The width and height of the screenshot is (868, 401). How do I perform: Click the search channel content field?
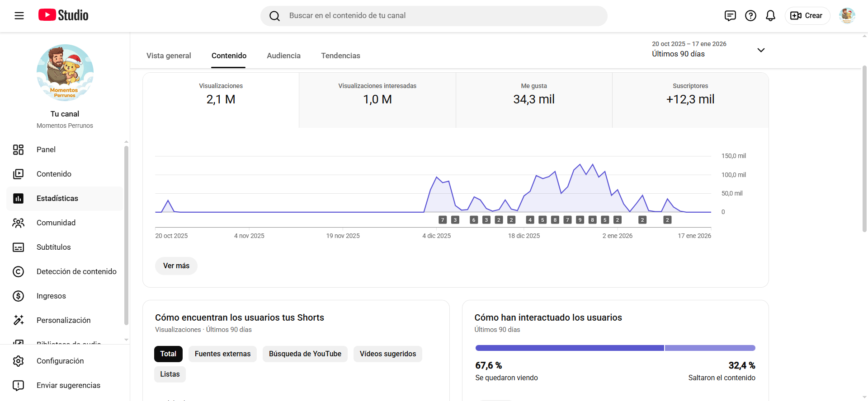point(434,16)
